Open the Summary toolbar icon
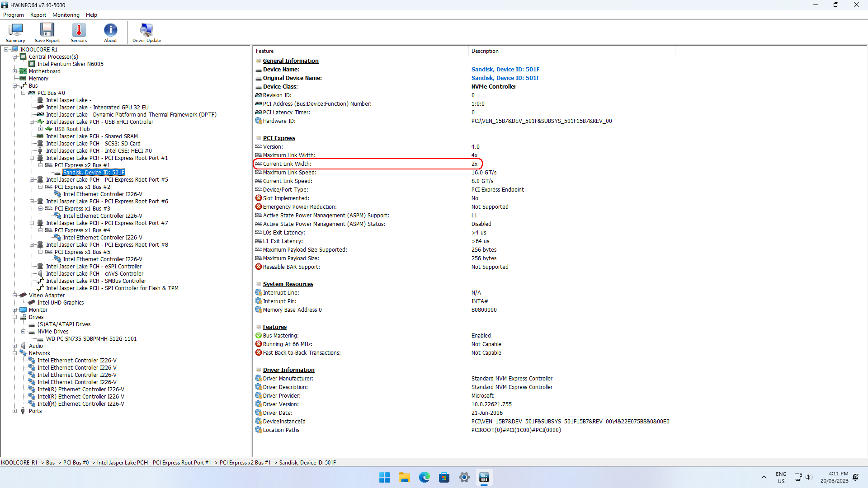 pos(15,33)
